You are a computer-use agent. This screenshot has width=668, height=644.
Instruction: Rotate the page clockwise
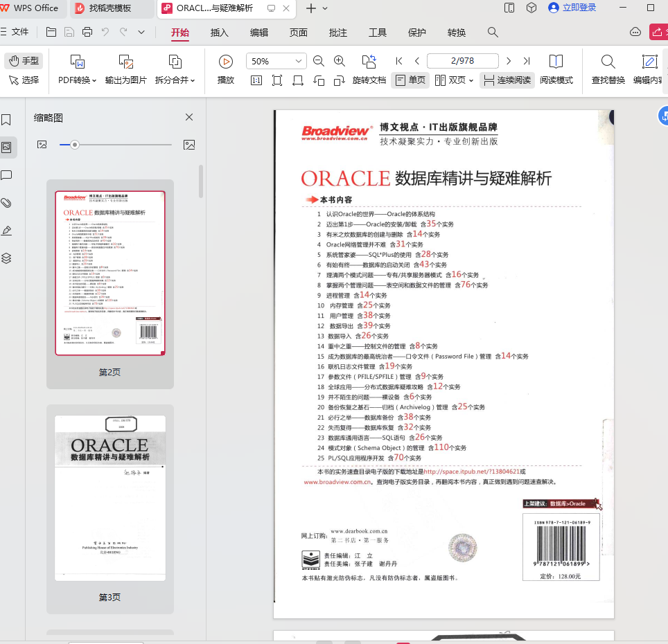pyautogui.click(x=339, y=80)
